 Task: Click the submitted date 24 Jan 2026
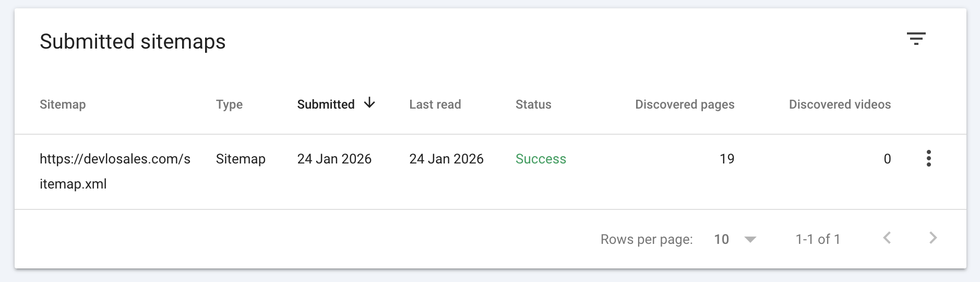pos(334,159)
